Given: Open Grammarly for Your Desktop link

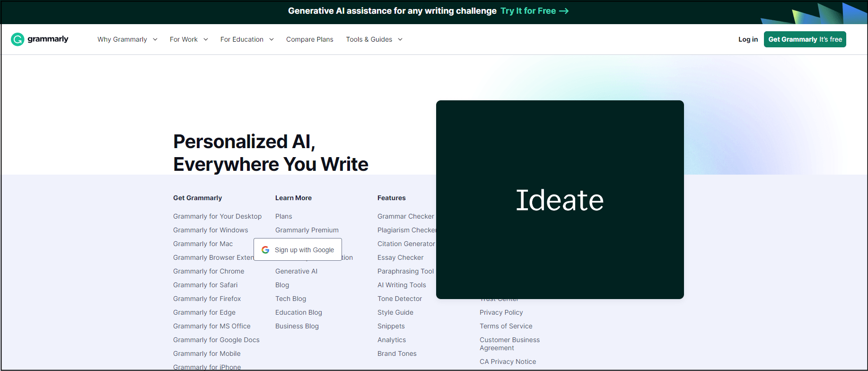Looking at the screenshot, I should point(217,216).
